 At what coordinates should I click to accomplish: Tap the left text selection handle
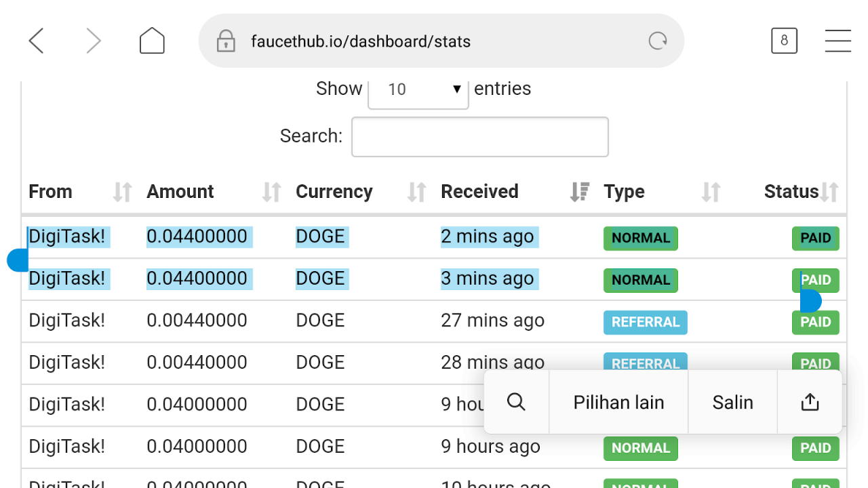point(18,260)
